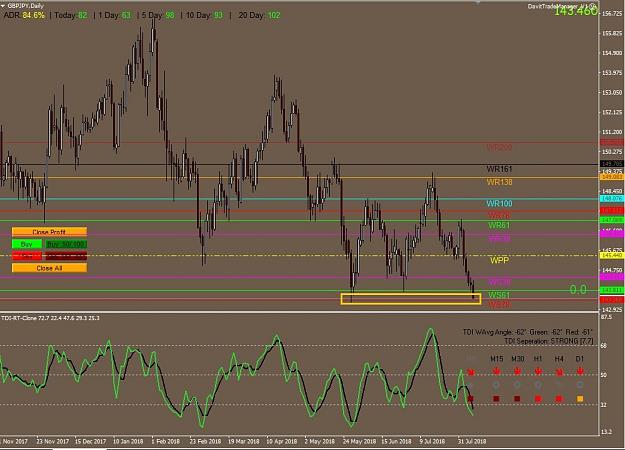Image resolution: width=625 pixels, height=450 pixels.
Task: Click the grey circle indicator under D1
Action: pos(580,385)
